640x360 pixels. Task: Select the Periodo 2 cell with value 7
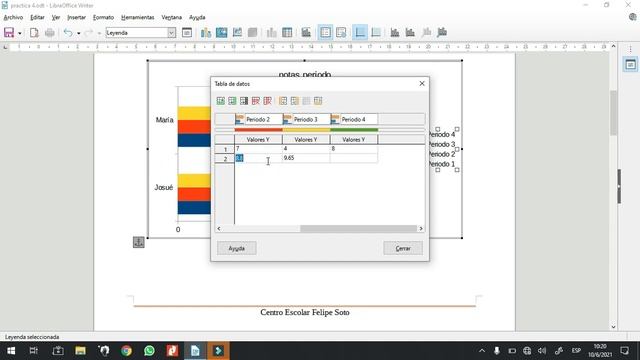click(x=258, y=149)
